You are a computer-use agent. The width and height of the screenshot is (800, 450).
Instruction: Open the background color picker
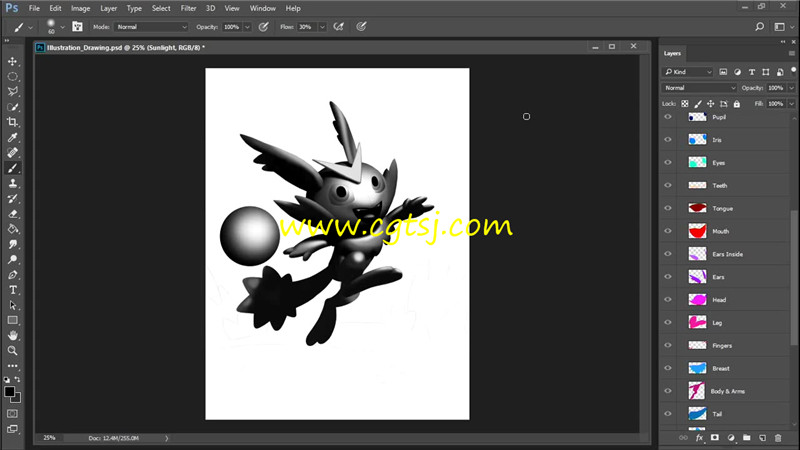pos(18,398)
